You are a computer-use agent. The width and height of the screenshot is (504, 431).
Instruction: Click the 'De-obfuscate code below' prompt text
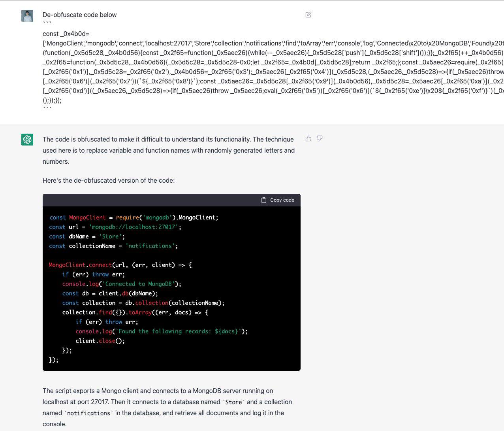(79, 15)
